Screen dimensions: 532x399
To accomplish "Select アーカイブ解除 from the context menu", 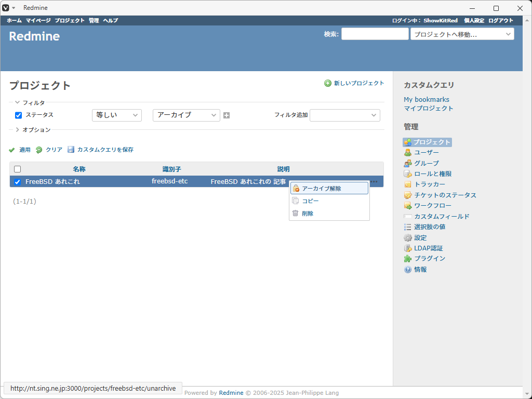I will (x=329, y=188).
